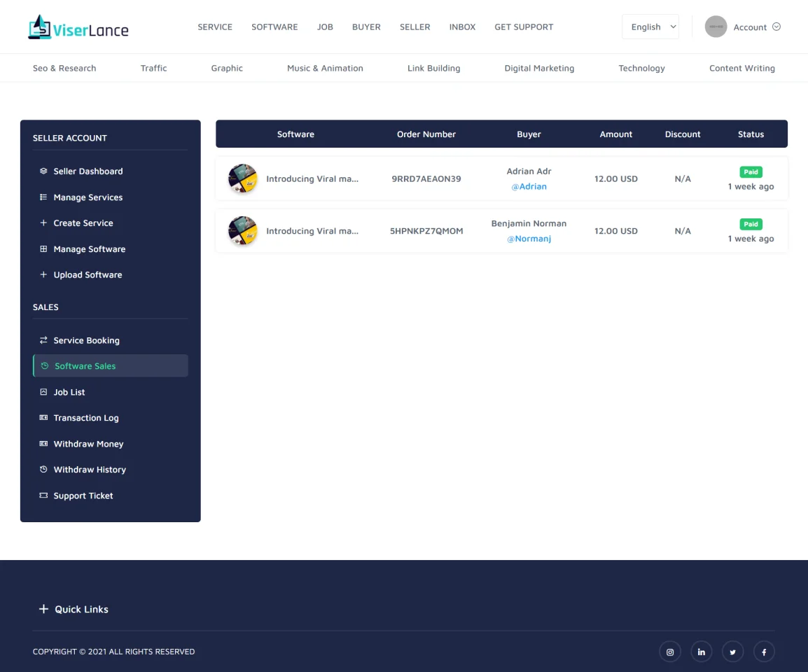Open the SERVICE menu item
Screen dimensions: 808x672
(x=215, y=27)
